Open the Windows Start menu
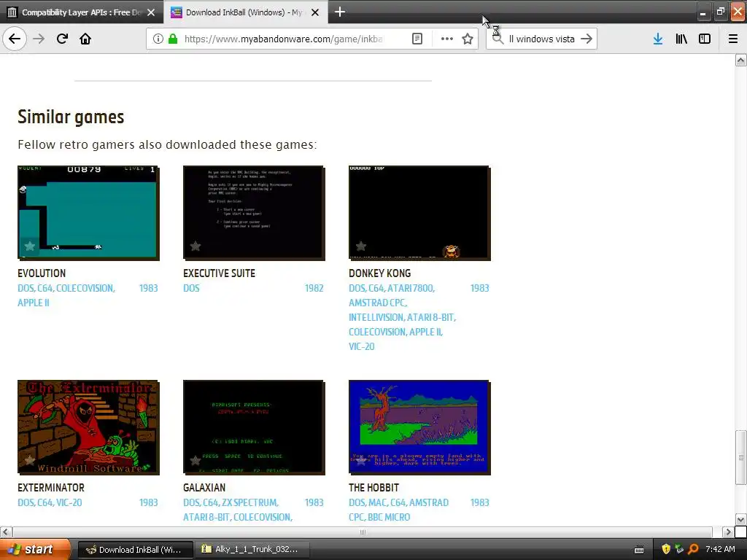Image resolution: width=747 pixels, height=560 pixels. click(36, 550)
